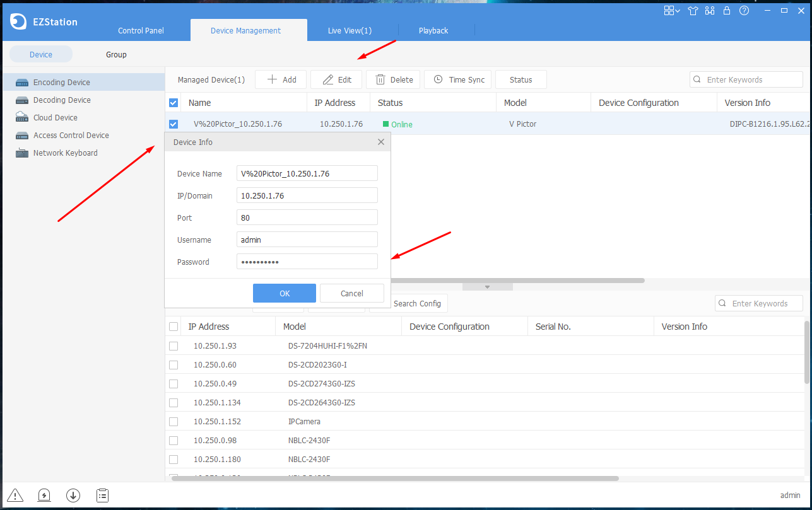Sort by the lower Model column header
Image resolution: width=812 pixels, height=510 pixels.
pyautogui.click(x=338, y=327)
